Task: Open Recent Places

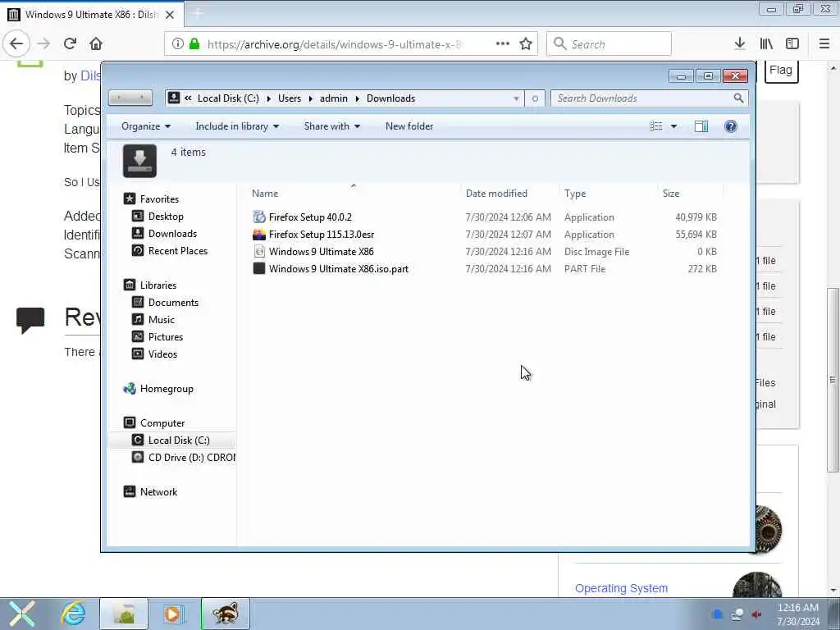Action: (x=178, y=251)
